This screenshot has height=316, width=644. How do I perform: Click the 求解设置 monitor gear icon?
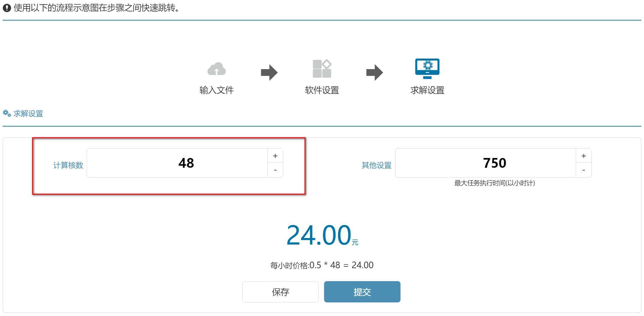click(x=427, y=69)
